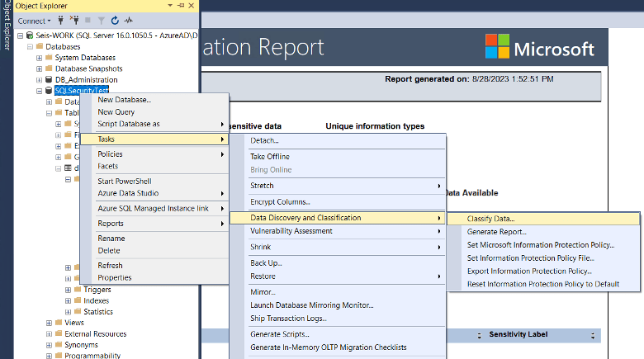Click the Indexes folder icon

click(x=78, y=300)
